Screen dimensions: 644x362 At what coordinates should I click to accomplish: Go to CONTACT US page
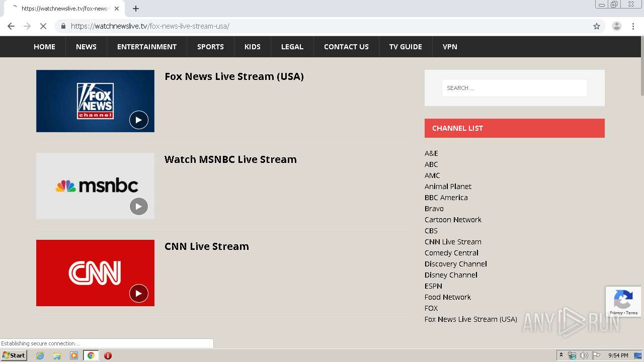[346, 47]
